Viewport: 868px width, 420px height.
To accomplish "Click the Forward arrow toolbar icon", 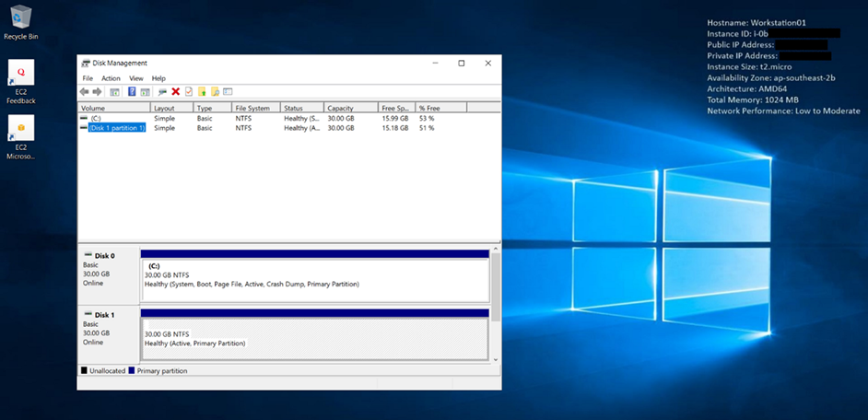I will pos(97,92).
